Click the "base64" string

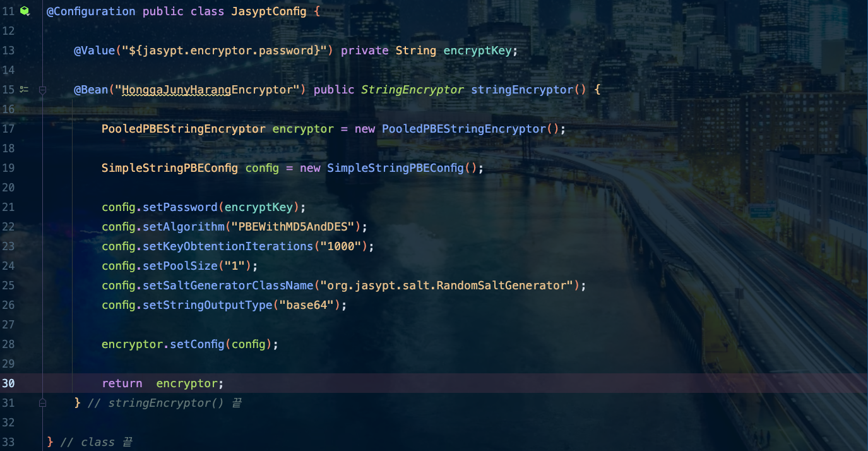pyautogui.click(x=306, y=305)
